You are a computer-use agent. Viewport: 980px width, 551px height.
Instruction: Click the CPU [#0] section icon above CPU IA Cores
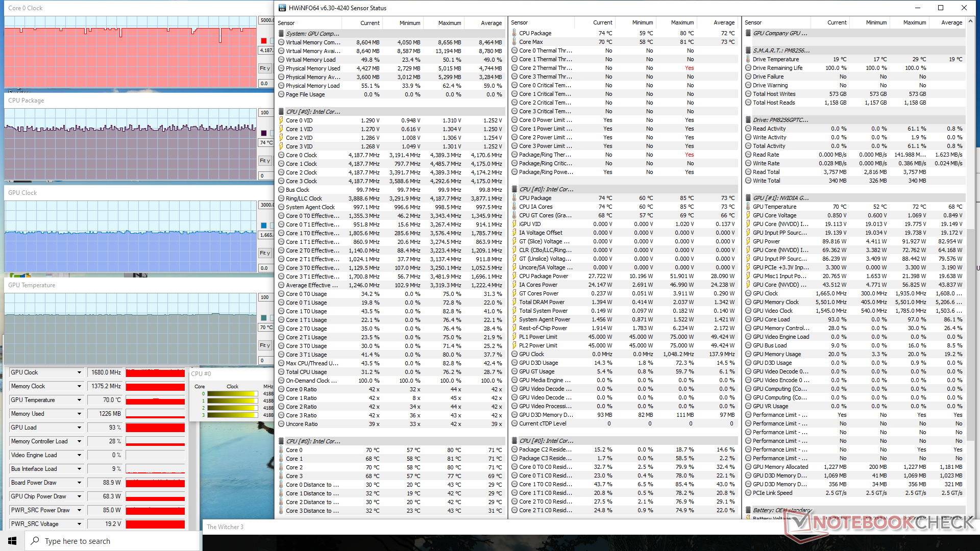pyautogui.click(x=514, y=189)
